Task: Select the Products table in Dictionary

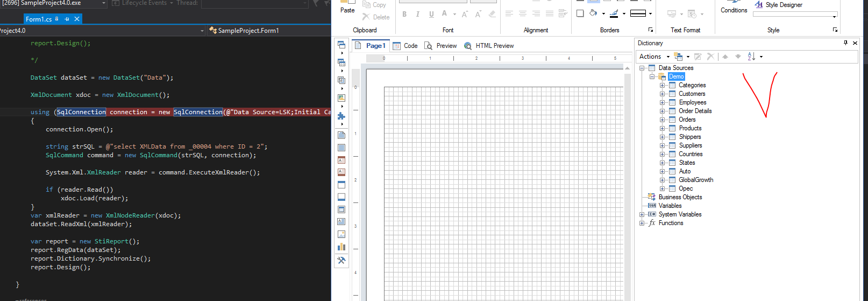Action: click(690, 128)
